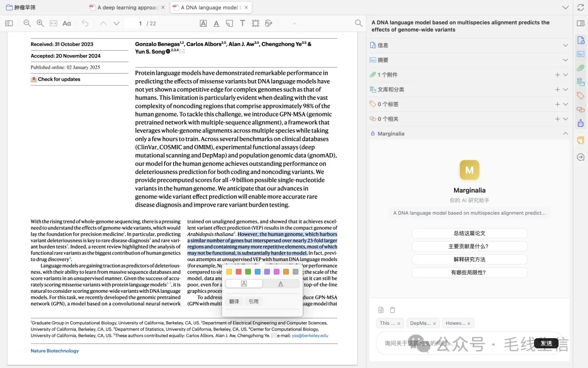The image size is (588, 368).
Task: Click the 主要贡献是什么? suggestion
Action: pyautogui.click(x=469, y=246)
